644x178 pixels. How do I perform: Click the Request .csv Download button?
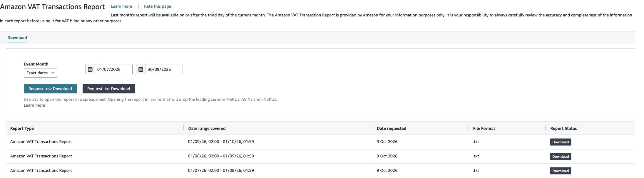50,89
